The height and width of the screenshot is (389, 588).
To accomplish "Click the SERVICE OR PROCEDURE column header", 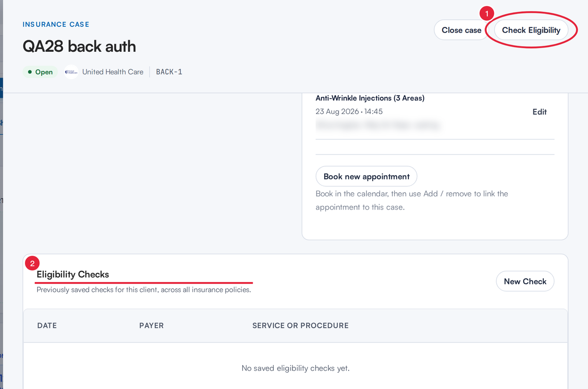I will point(301,325).
